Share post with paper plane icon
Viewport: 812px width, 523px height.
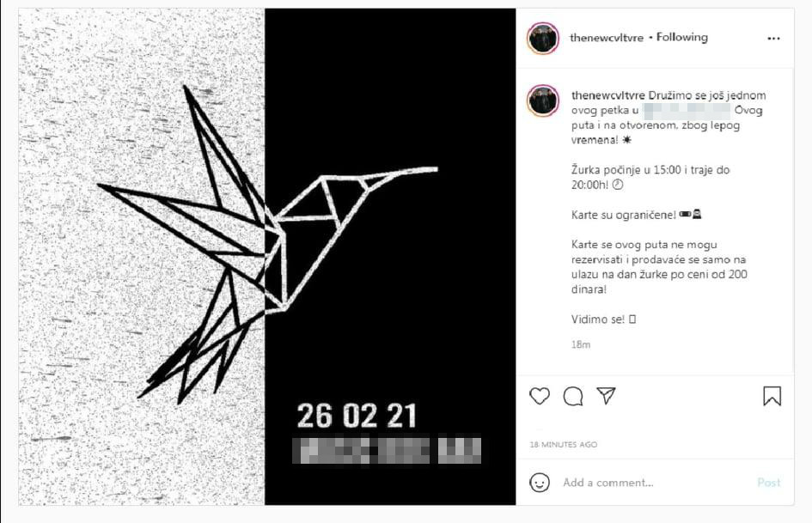point(606,396)
